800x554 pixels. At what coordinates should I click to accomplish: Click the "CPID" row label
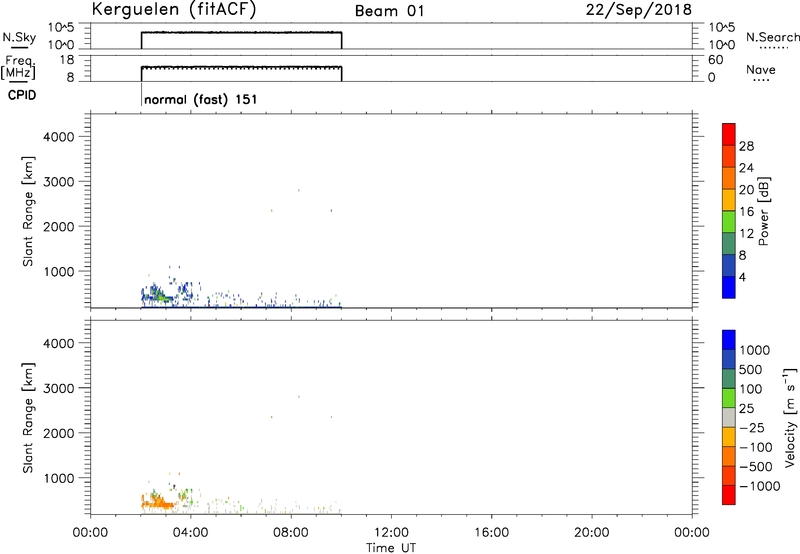click(x=22, y=95)
